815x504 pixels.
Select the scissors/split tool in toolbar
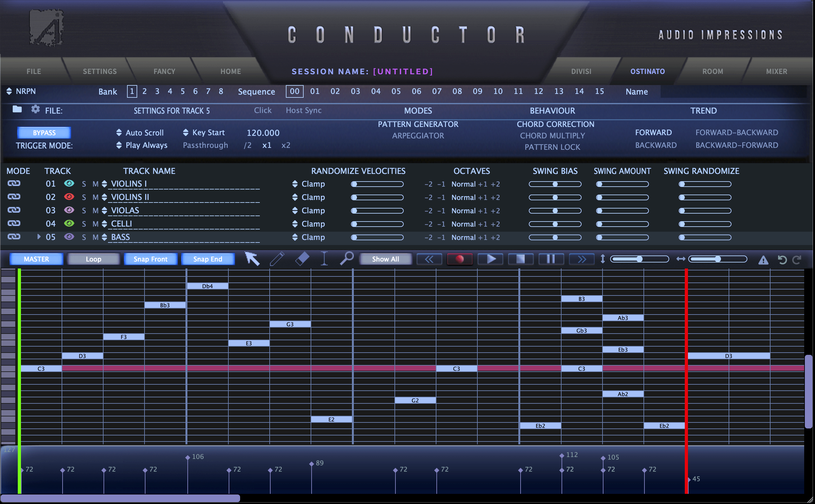tap(324, 258)
